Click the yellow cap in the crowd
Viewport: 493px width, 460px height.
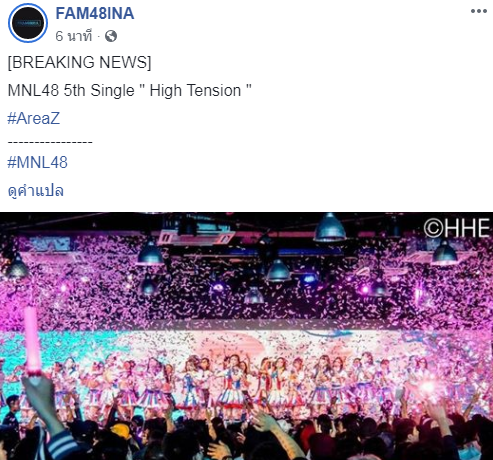pyautogui.click(x=120, y=431)
